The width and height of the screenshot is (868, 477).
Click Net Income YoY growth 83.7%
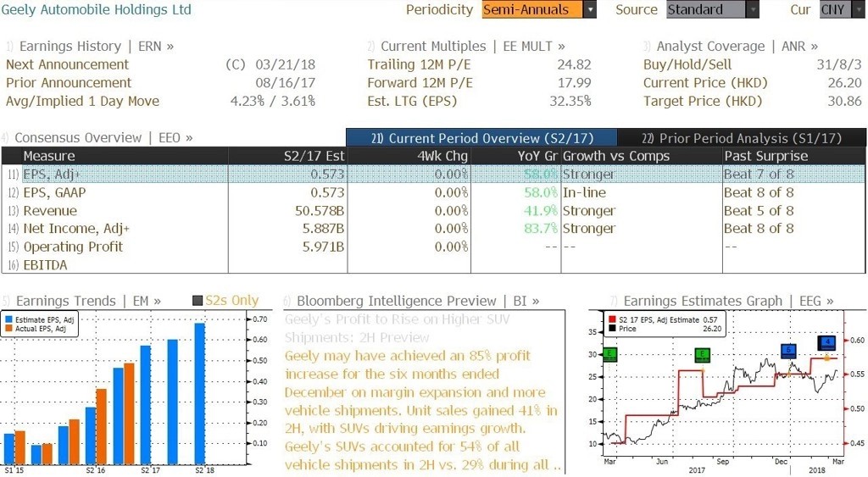541,229
